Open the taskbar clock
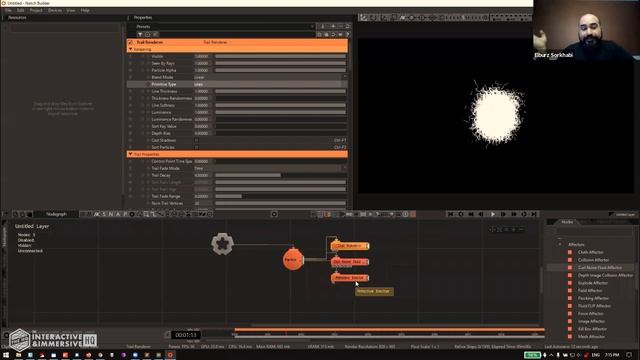The image size is (640, 360). click(612, 355)
